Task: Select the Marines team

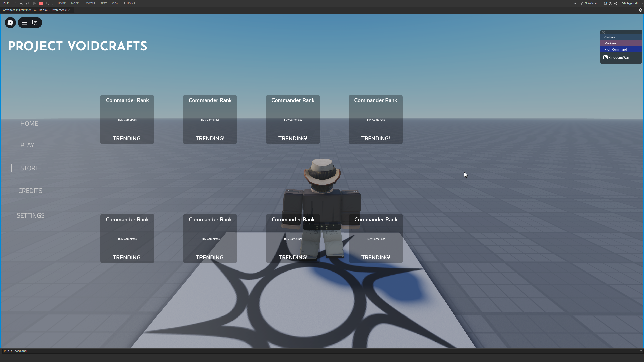Action: click(x=621, y=43)
